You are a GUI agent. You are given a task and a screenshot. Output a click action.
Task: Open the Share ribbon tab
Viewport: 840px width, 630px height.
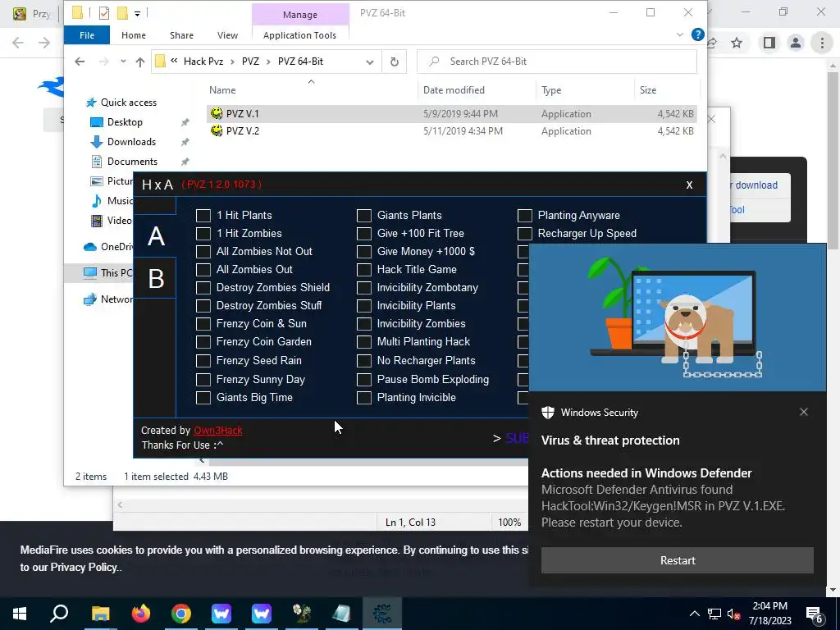pyautogui.click(x=181, y=35)
